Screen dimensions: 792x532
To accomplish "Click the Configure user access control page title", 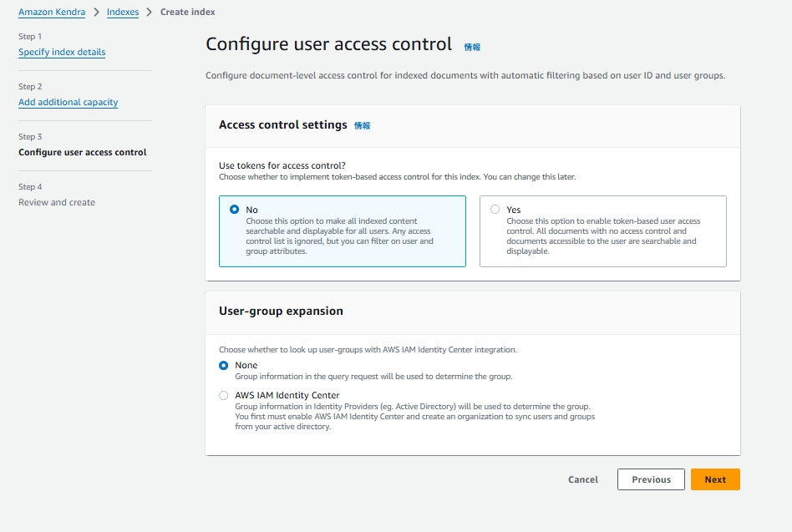I will 328,44.
